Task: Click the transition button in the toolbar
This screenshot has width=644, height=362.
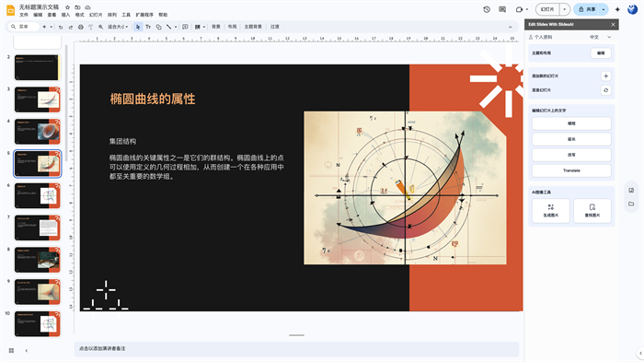Action: (x=275, y=27)
